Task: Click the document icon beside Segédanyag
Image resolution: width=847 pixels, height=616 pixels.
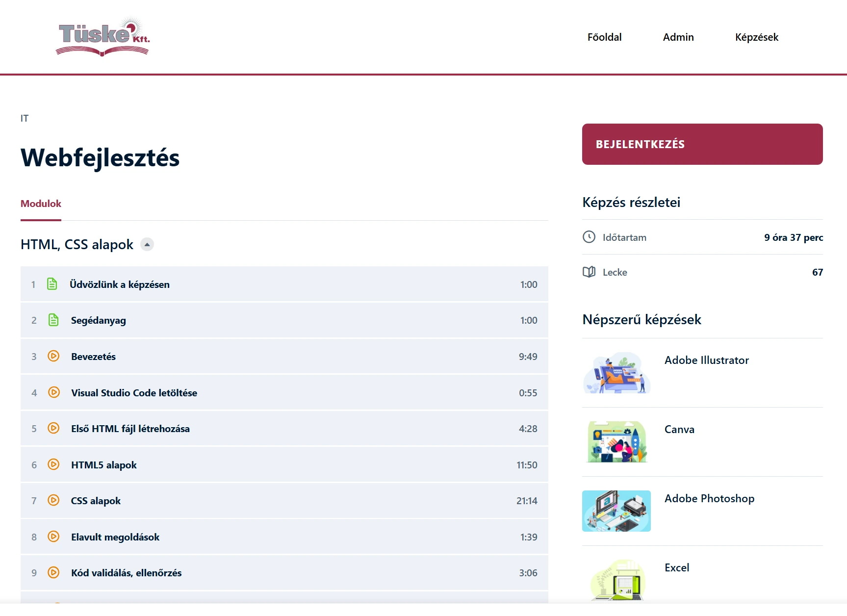Action: [x=53, y=320]
